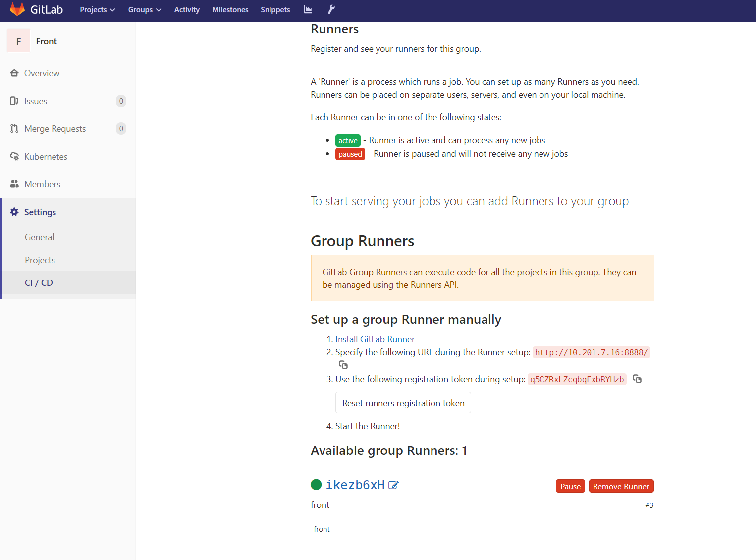Viewport: 756px width, 560px height.
Task: Select the Issues icon in the sidebar
Action: click(14, 101)
